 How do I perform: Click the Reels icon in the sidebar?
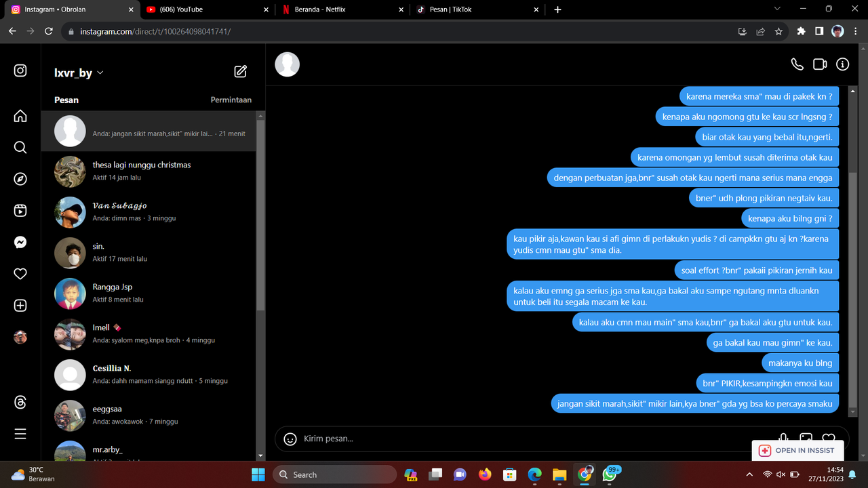(20, 210)
